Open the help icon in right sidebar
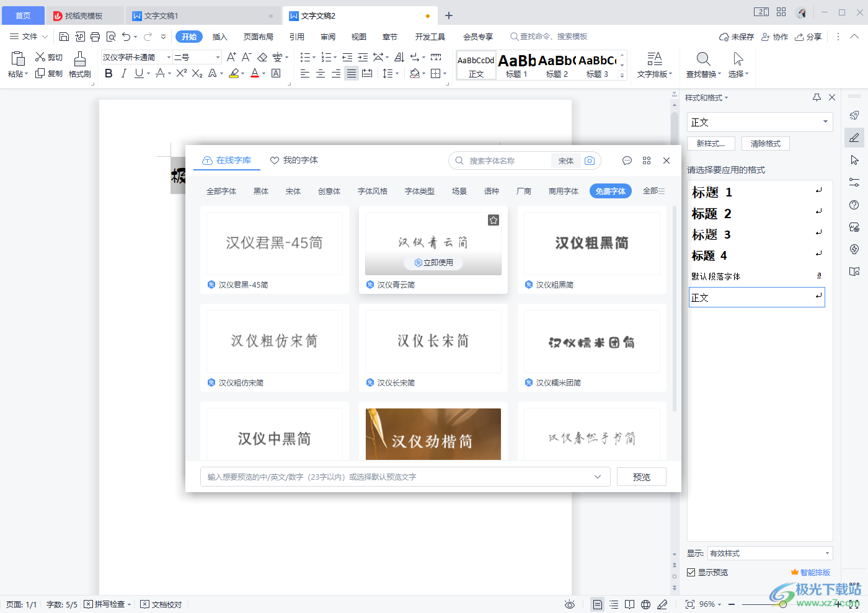 click(x=854, y=205)
